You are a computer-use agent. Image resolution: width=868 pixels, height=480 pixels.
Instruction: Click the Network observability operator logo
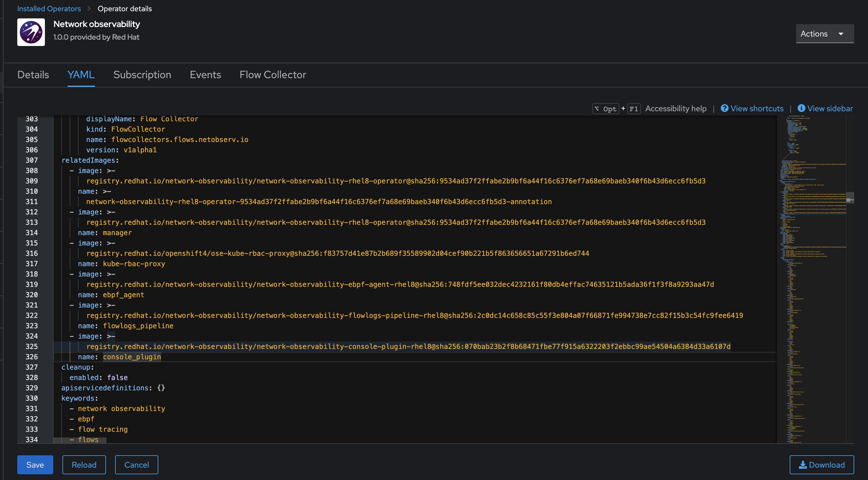pyautogui.click(x=31, y=32)
